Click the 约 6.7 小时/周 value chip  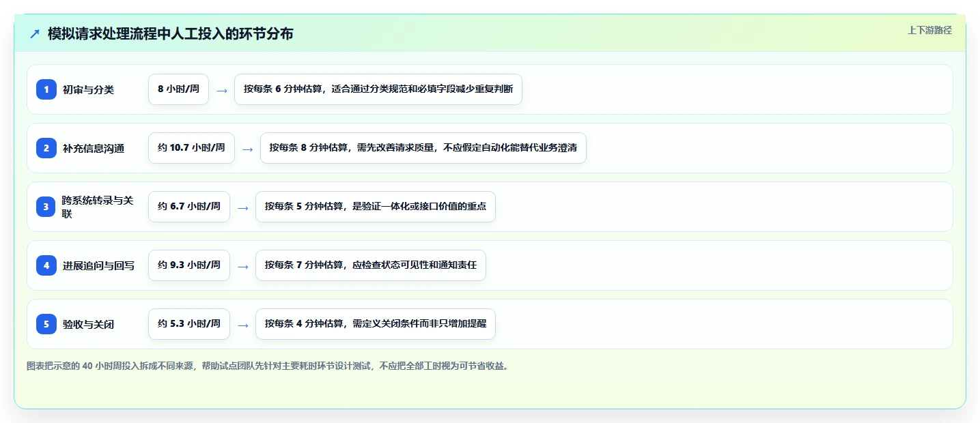pyautogui.click(x=189, y=207)
